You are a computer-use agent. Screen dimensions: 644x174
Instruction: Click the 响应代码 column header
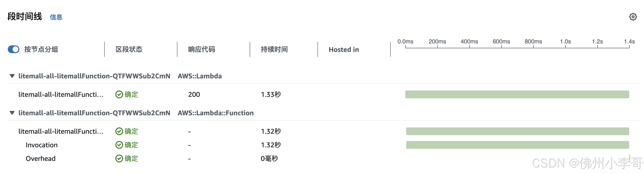tap(201, 49)
